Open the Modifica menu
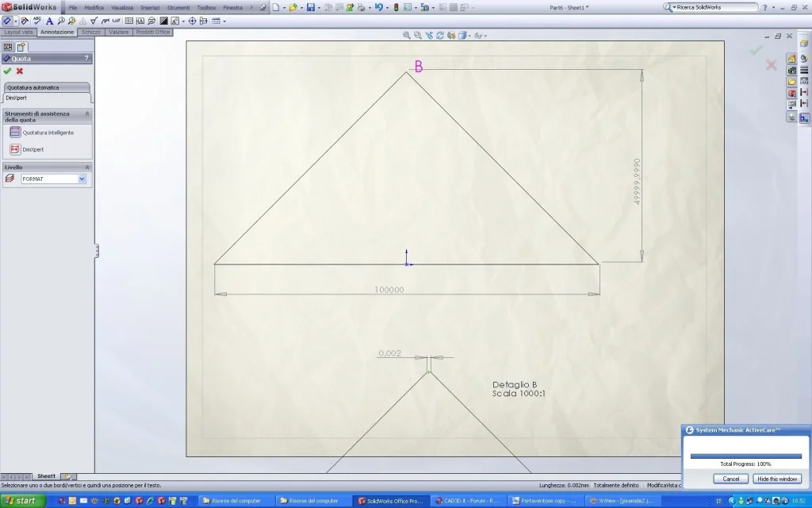This screenshot has height=508, width=812. (94, 8)
